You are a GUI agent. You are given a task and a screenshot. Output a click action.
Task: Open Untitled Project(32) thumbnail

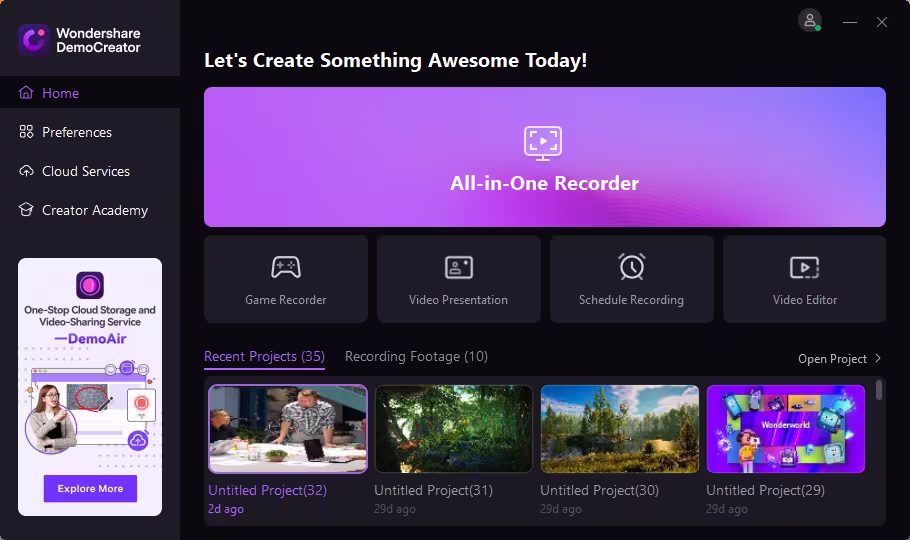(x=288, y=429)
